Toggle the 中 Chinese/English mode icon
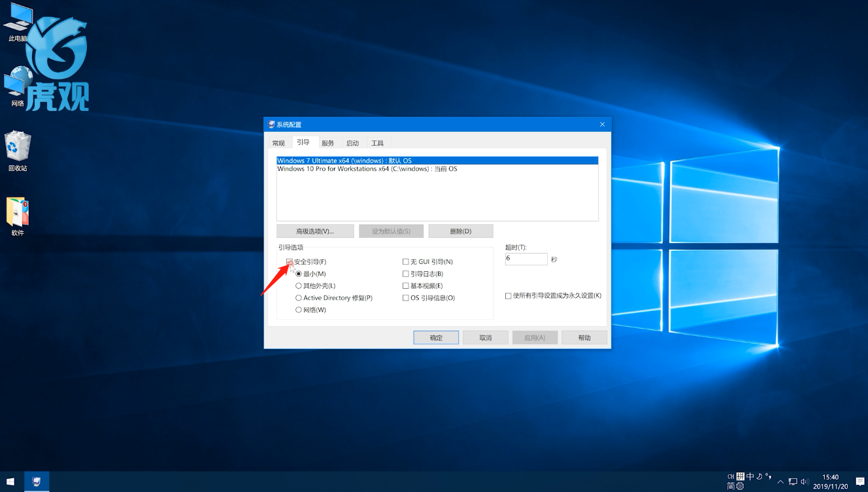 point(750,476)
